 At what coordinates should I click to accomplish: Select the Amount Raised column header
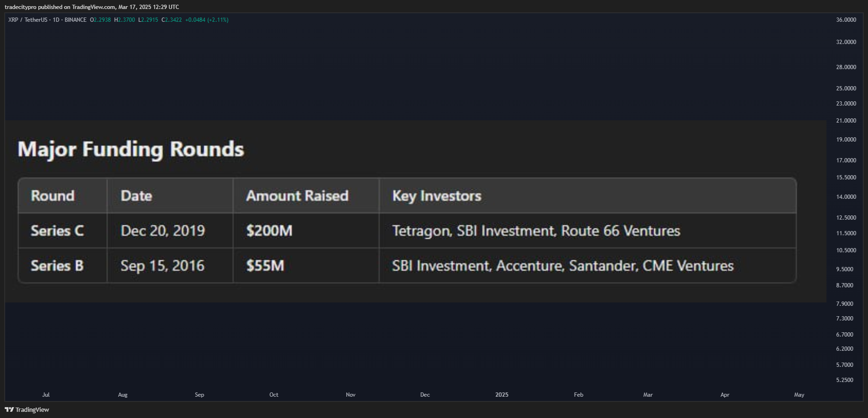(x=306, y=196)
